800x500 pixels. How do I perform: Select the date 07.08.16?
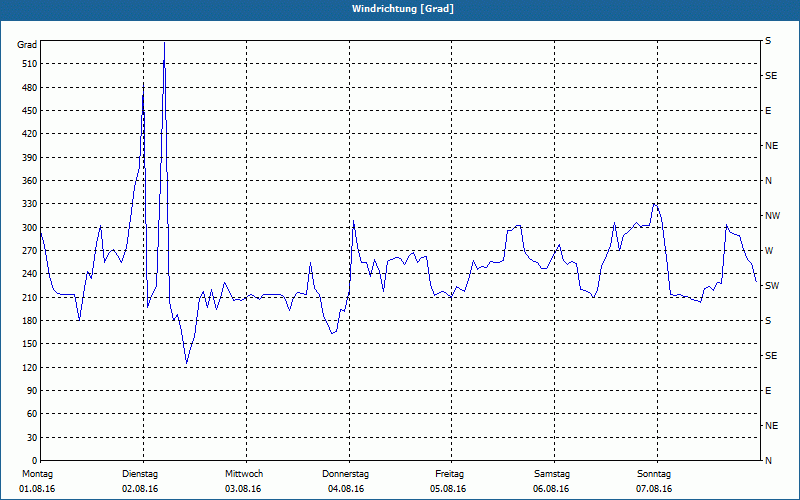(x=654, y=489)
